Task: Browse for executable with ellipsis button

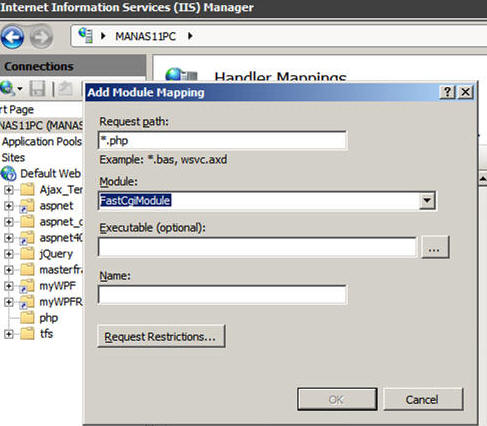Action: click(435, 247)
